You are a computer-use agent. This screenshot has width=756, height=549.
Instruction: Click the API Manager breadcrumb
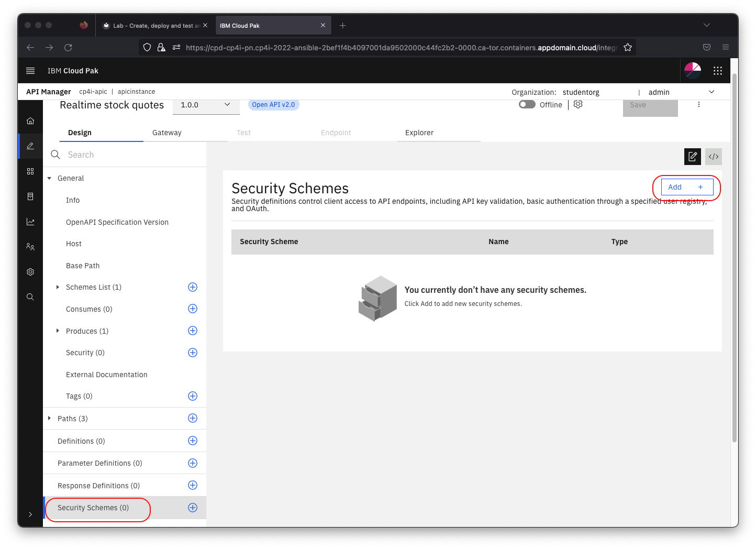pos(48,92)
